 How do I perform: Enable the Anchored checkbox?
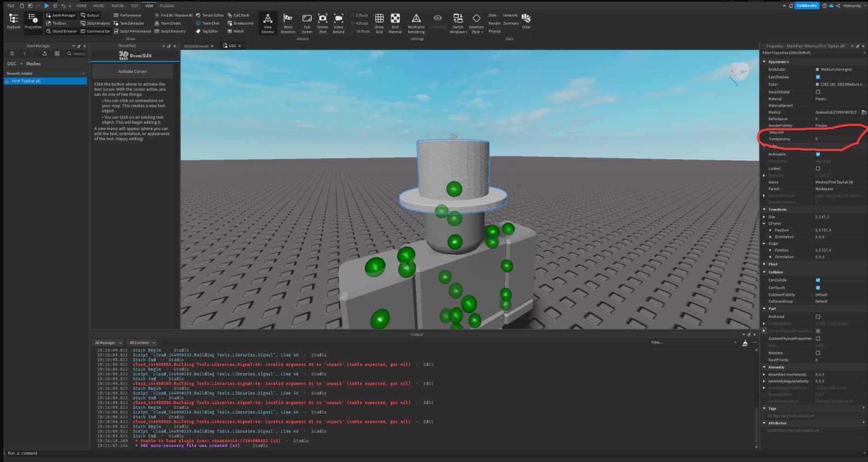click(818, 317)
